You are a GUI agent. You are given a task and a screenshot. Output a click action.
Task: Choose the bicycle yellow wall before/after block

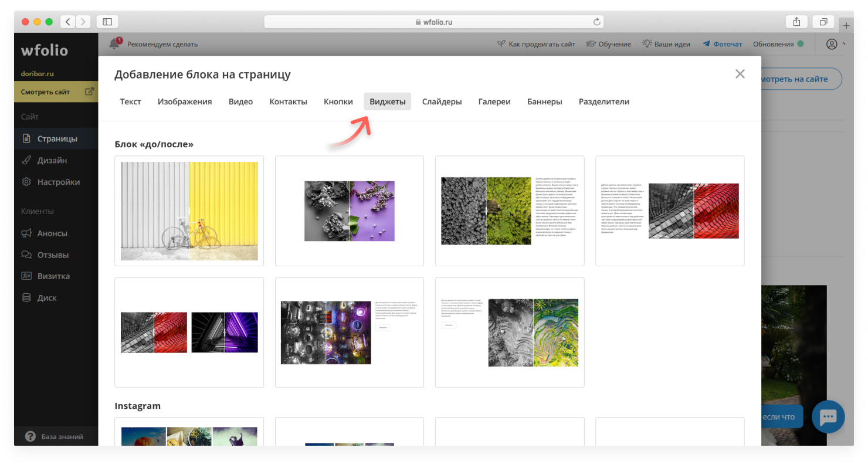[189, 211]
